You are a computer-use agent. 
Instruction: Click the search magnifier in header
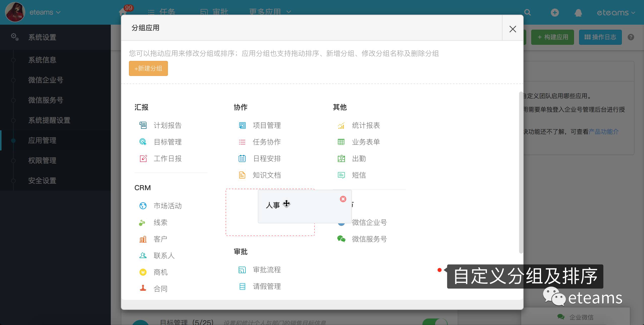[527, 13]
